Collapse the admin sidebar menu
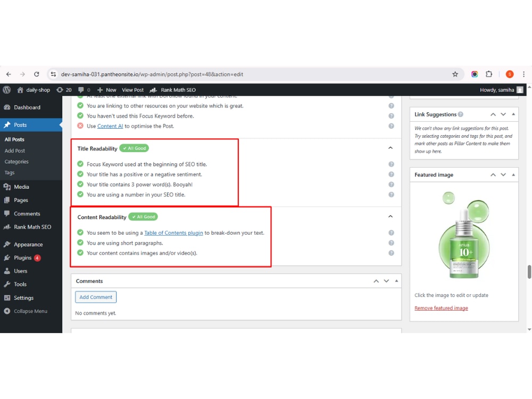This screenshot has height=399, width=532. coord(31,311)
